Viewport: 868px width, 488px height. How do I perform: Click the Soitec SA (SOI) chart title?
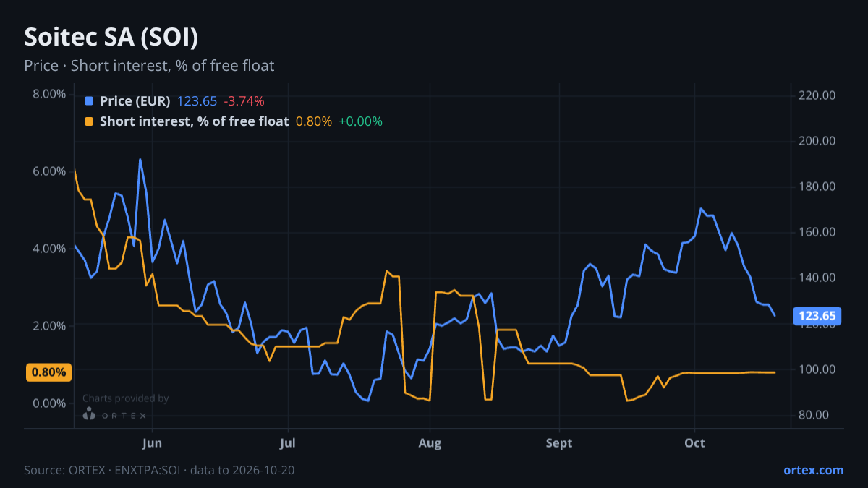[111, 37]
